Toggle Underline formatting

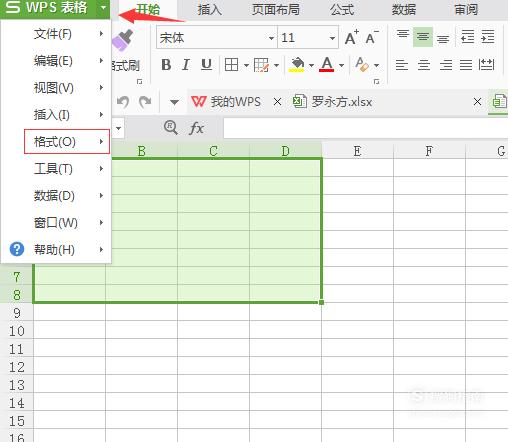(x=206, y=65)
